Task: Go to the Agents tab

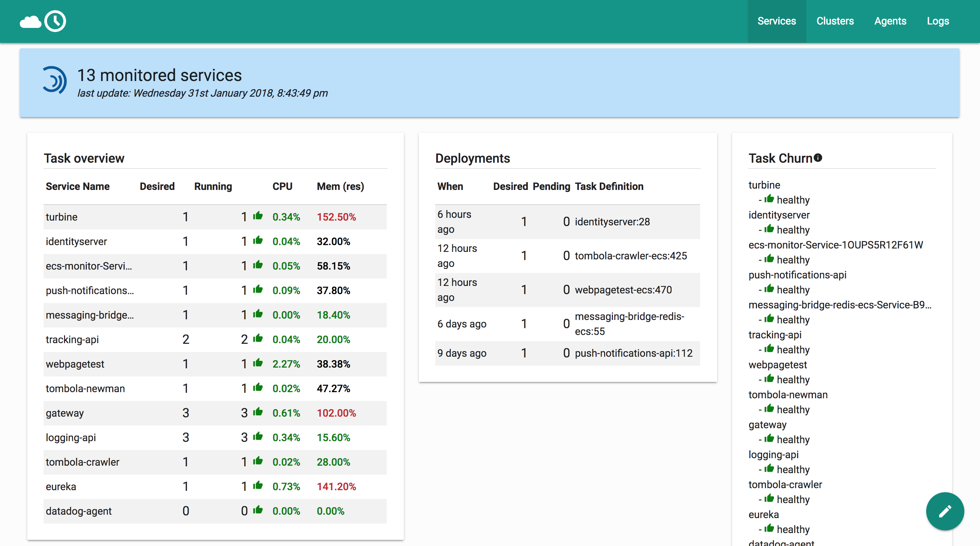Action: click(890, 21)
